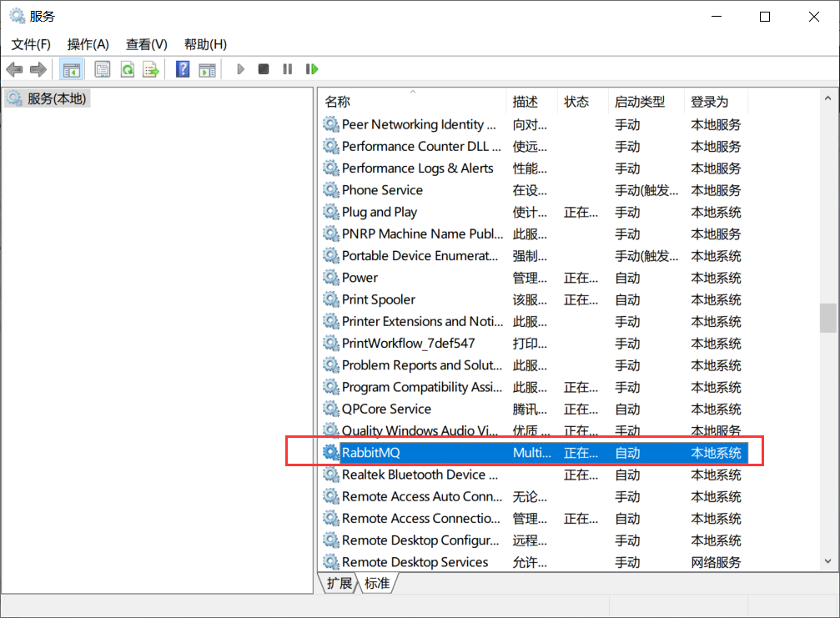The width and height of the screenshot is (840, 618).
Task: Open the Help question-mark icon
Action: 183,69
